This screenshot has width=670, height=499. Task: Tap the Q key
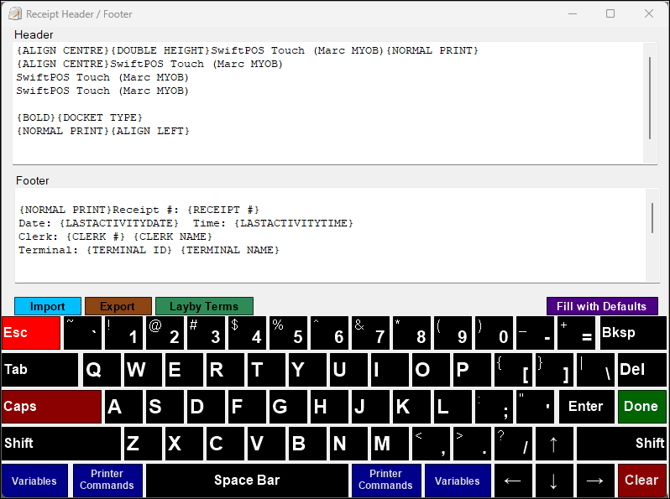[101, 370]
